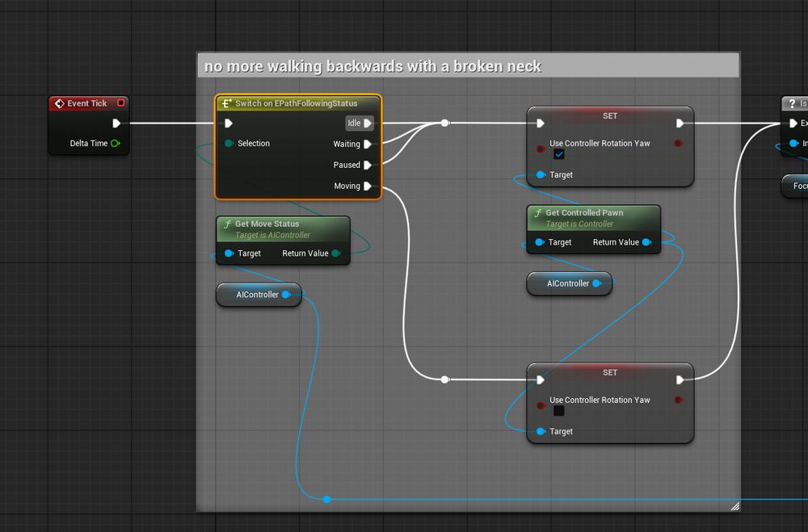Viewport: 808px width, 532px height.
Task: Click the Moving execution output pin
Action: 368,186
